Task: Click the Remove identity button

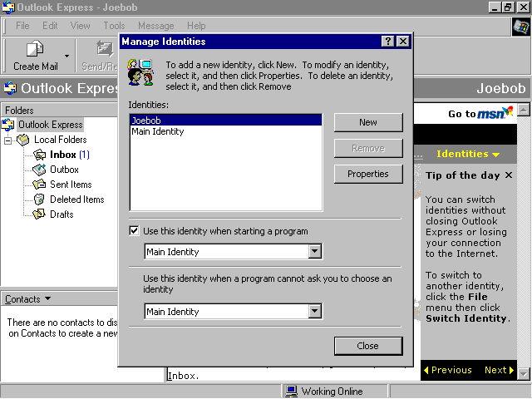Action: click(x=368, y=148)
